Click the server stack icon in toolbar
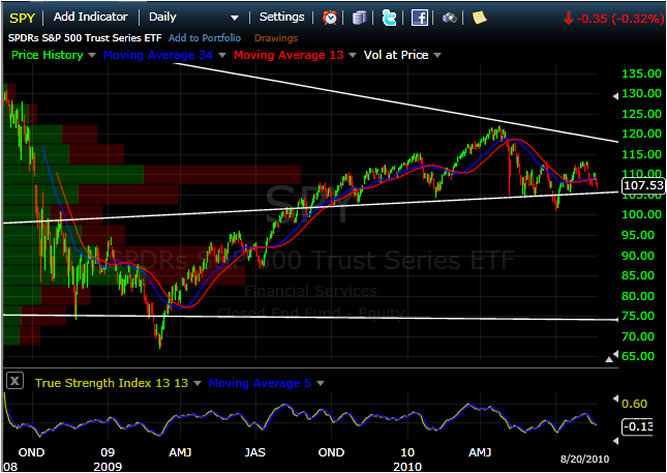The width and height of the screenshot is (667, 473). pos(360,17)
